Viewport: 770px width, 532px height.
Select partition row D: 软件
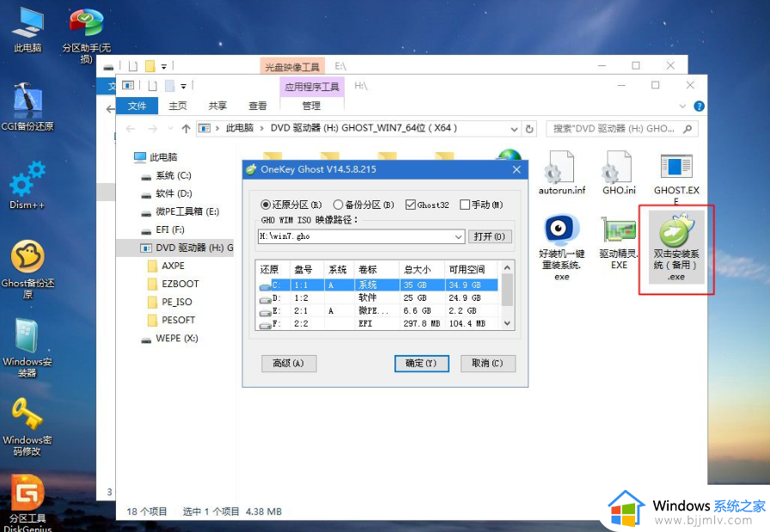[378, 297]
